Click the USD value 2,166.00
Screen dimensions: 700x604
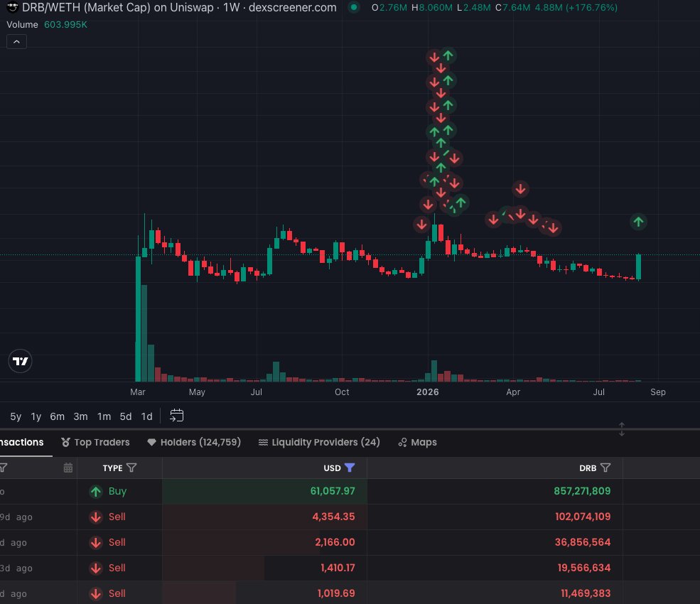(x=335, y=542)
